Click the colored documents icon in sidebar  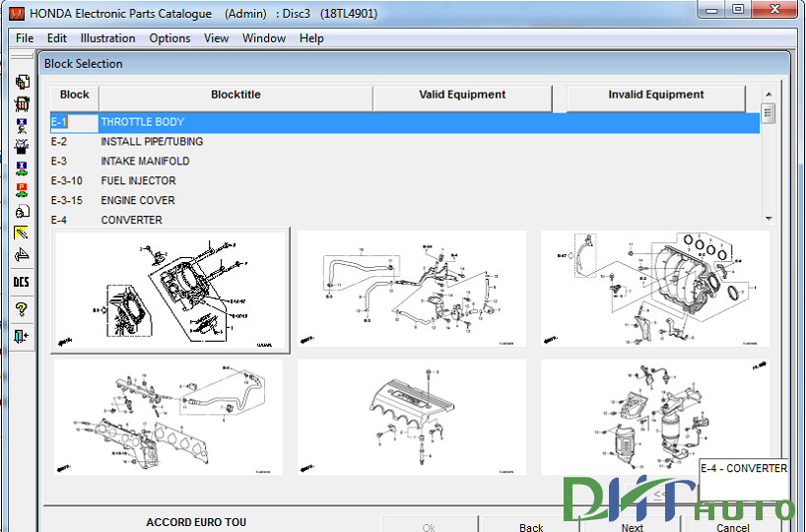pyautogui.click(x=22, y=82)
